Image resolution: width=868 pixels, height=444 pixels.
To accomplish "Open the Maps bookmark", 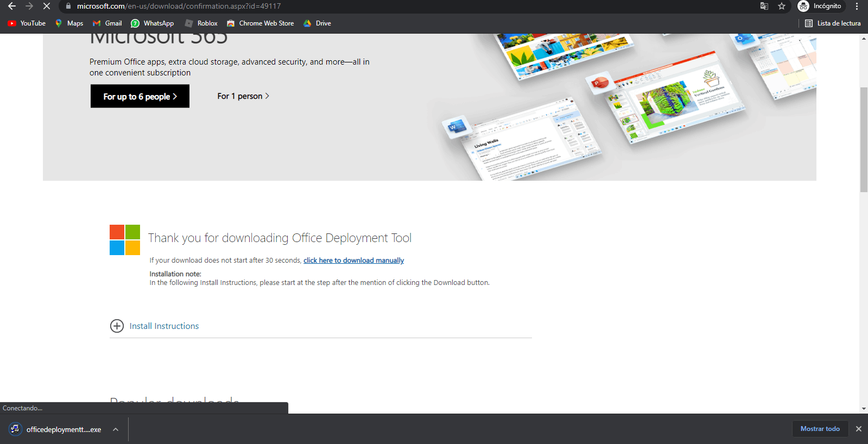I will [x=69, y=23].
